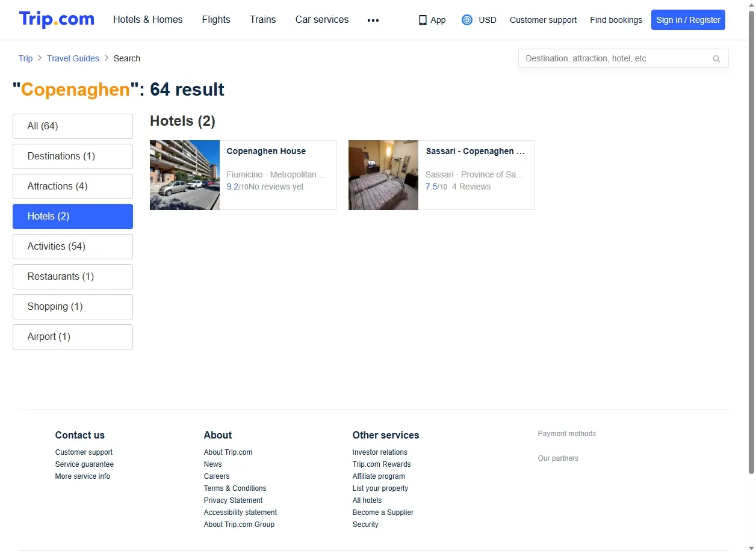
Task: Open the three-dots more menu
Action: (373, 20)
